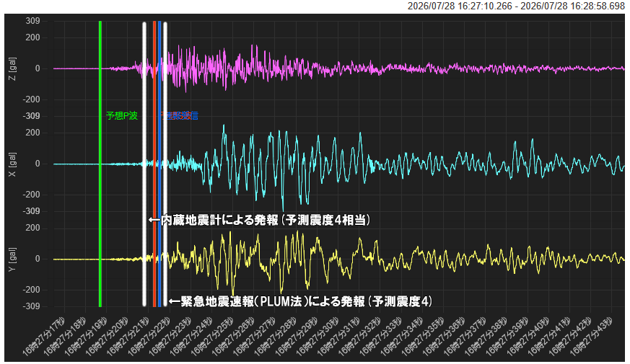Click the Y [gal] axis label
The width and height of the screenshot is (630, 364).
point(12,259)
